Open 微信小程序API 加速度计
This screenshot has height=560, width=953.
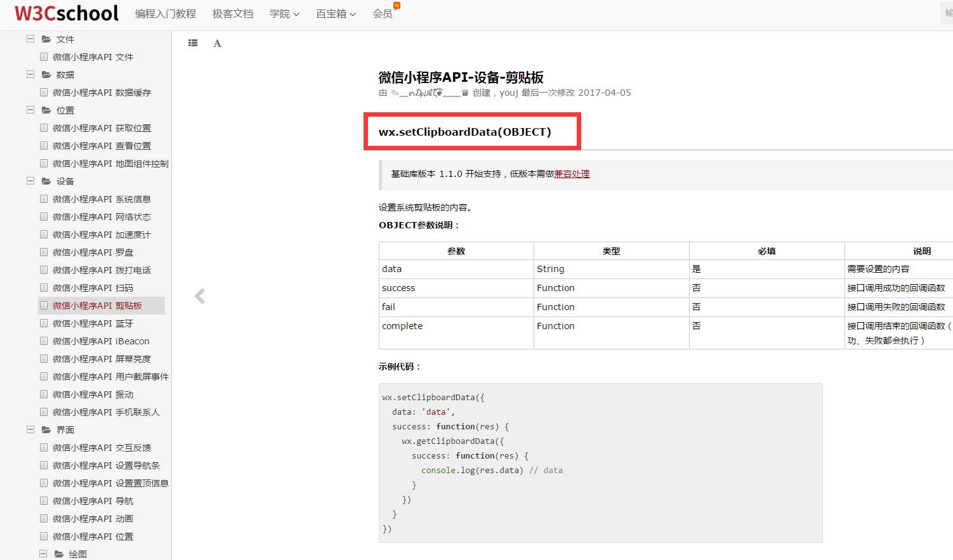point(102,235)
